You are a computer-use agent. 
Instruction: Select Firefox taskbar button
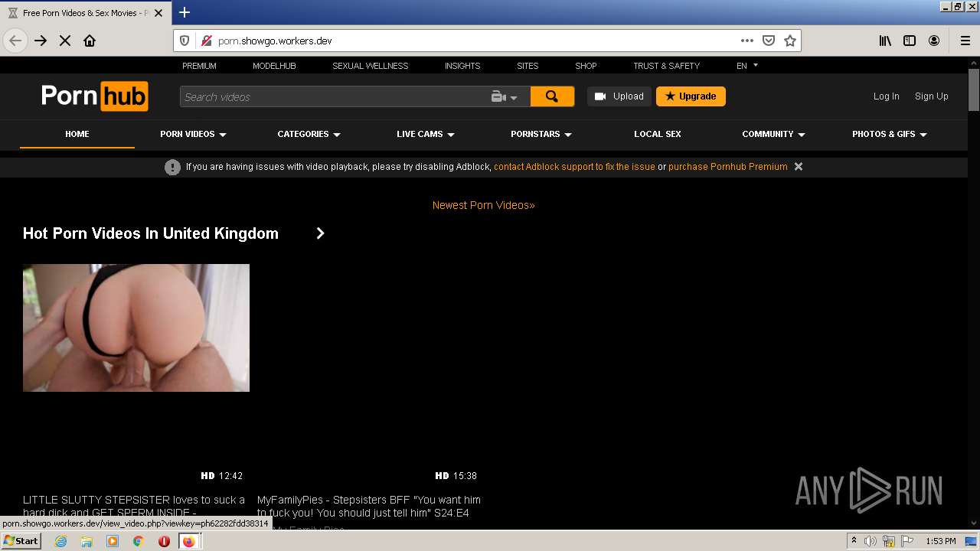(188, 541)
